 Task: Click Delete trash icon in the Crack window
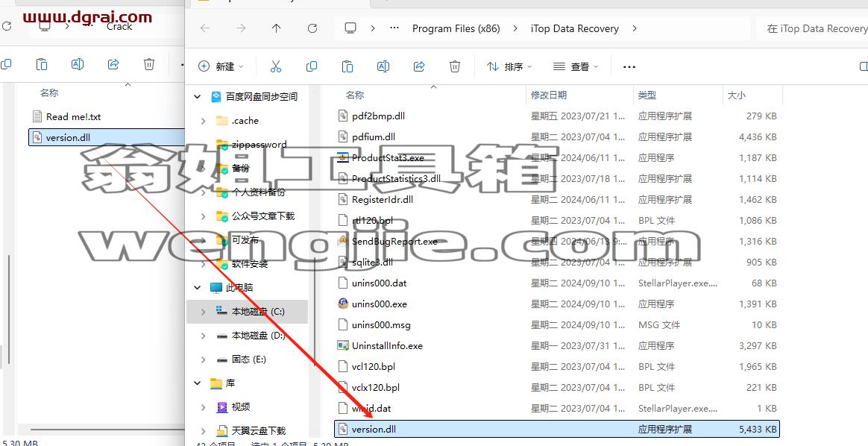coord(149,64)
